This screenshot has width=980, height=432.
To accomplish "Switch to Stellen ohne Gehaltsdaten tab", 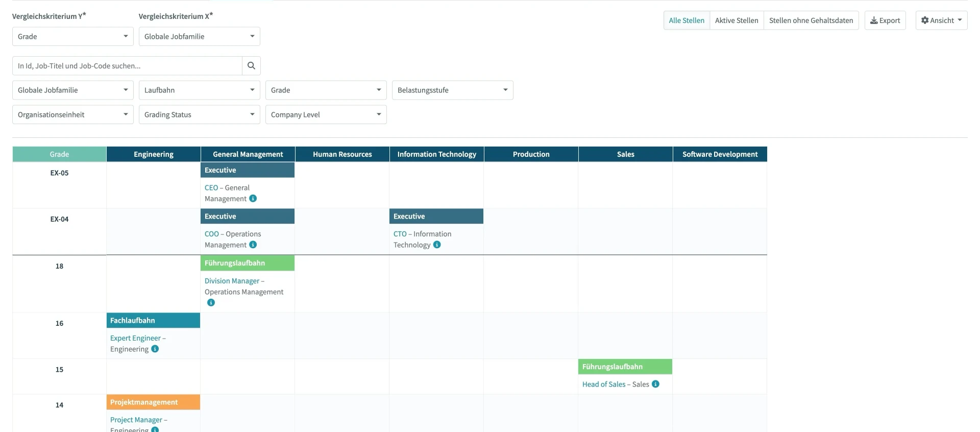I will click(811, 20).
